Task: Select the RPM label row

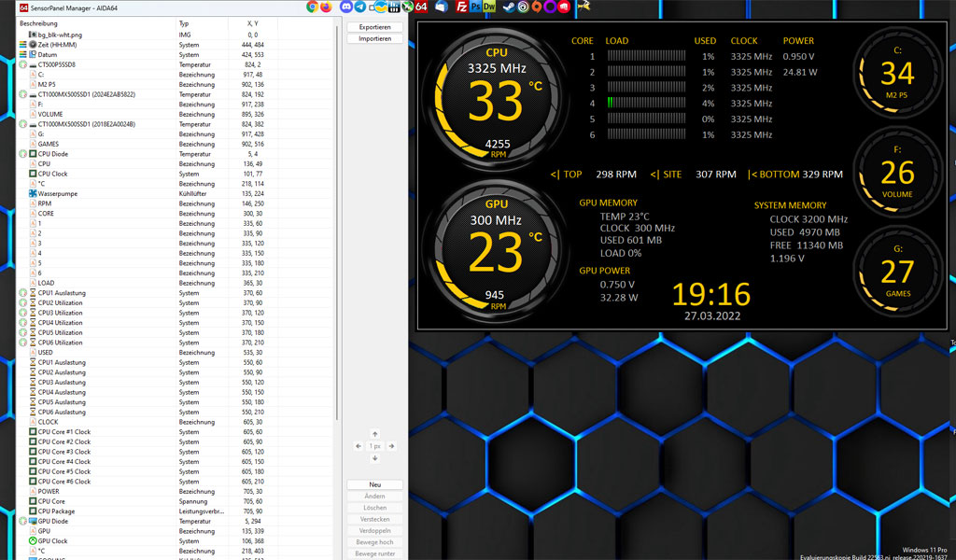Action: [176, 203]
